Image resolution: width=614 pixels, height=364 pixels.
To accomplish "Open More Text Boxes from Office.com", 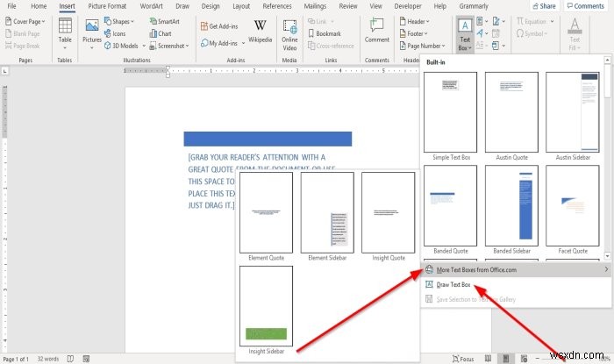I will [x=516, y=269].
